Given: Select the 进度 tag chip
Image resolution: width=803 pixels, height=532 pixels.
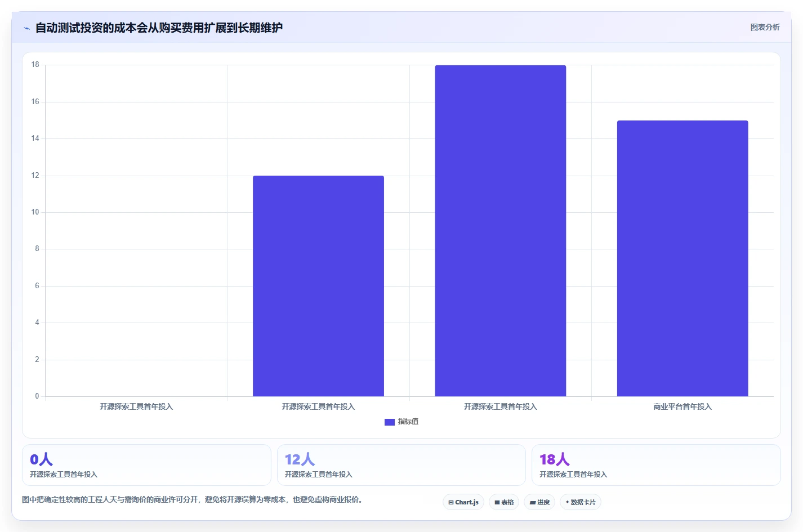Looking at the screenshot, I should (x=539, y=502).
